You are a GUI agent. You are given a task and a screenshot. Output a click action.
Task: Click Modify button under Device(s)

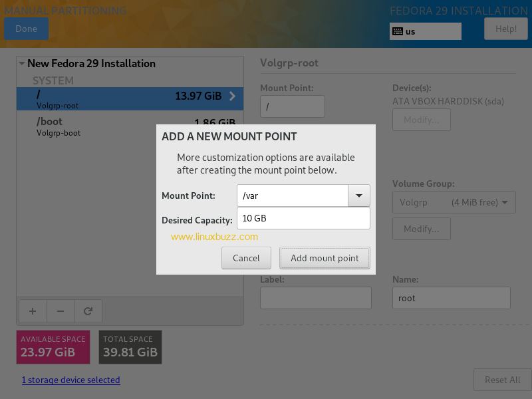click(x=422, y=120)
